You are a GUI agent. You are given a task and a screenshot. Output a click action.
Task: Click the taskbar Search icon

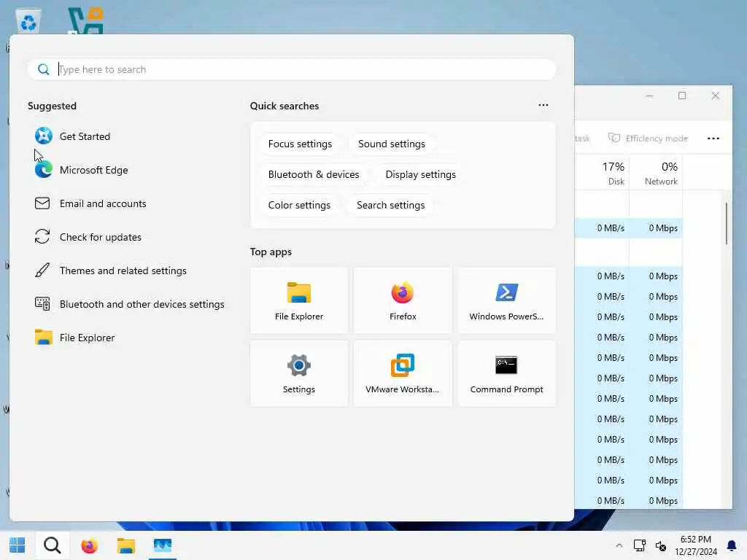(52, 545)
